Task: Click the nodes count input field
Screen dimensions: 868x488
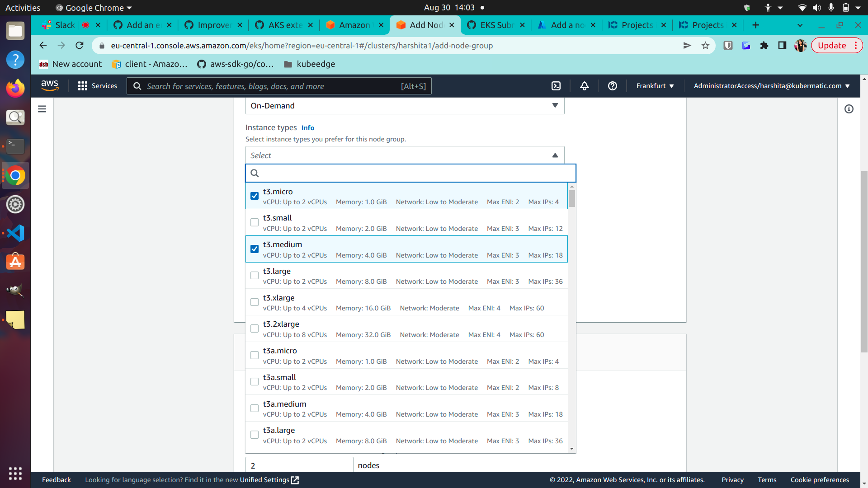Action: [x=299, y=465]
